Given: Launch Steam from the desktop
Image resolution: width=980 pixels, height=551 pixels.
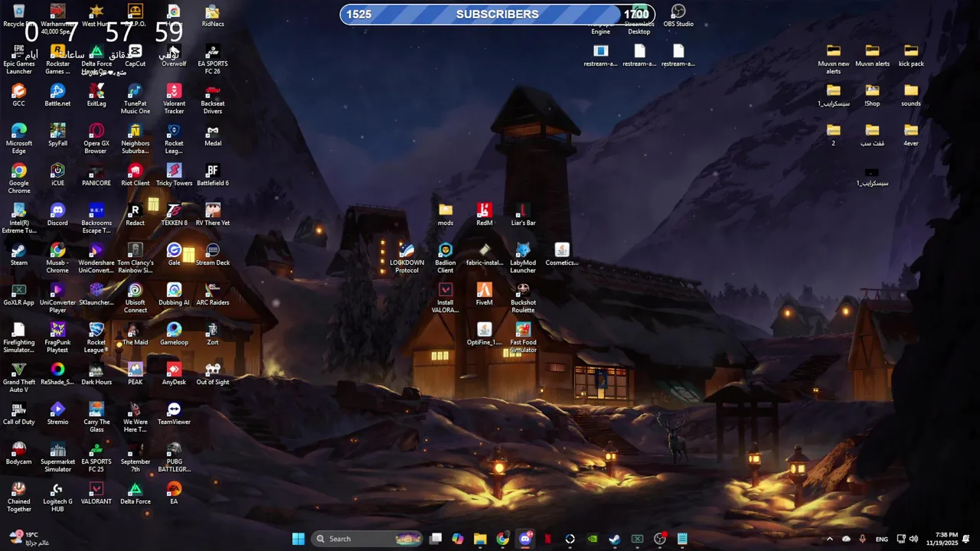Looking at the screenshot, I should pyautogui.click(x=19, y=254).
